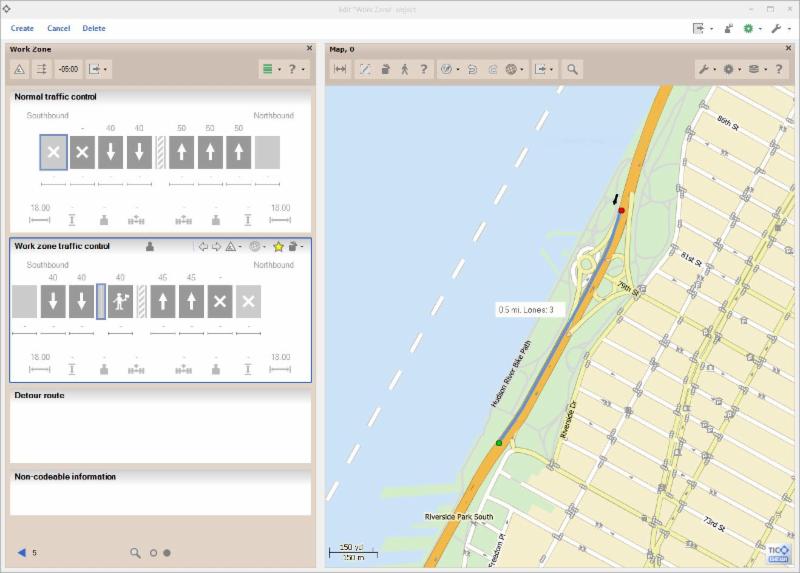Select the highlighted closed lane in Normal traffic control
The width and height of the screenshot is (800, 573).
(x=54, y=152)
